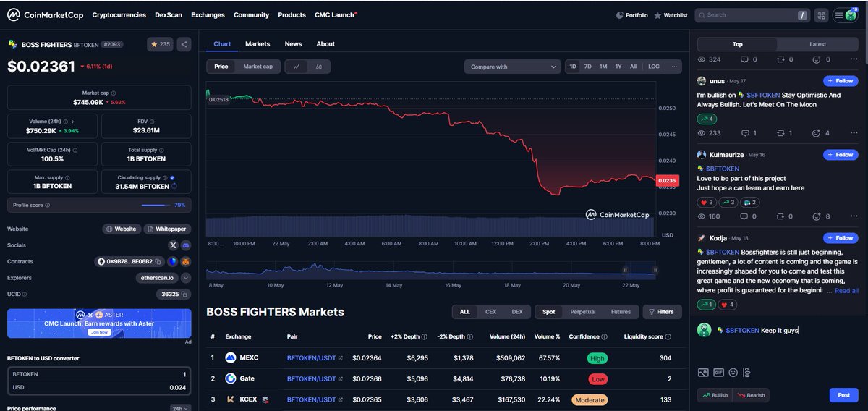Add a reaction to Kulmaurize's post
The width and height of the screenshot is (868, 411).
pyautogui.click(x=821, y=216)
